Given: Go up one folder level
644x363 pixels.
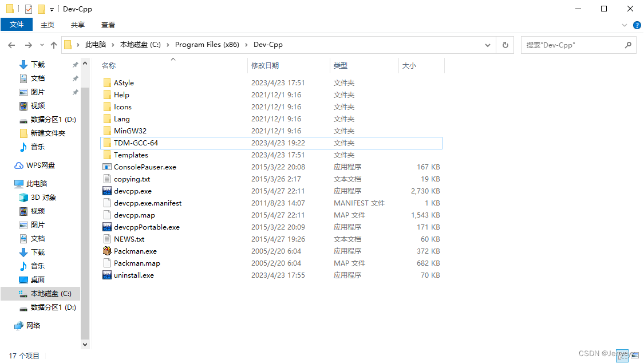Looking at the screenshot, I should (54, 45).
